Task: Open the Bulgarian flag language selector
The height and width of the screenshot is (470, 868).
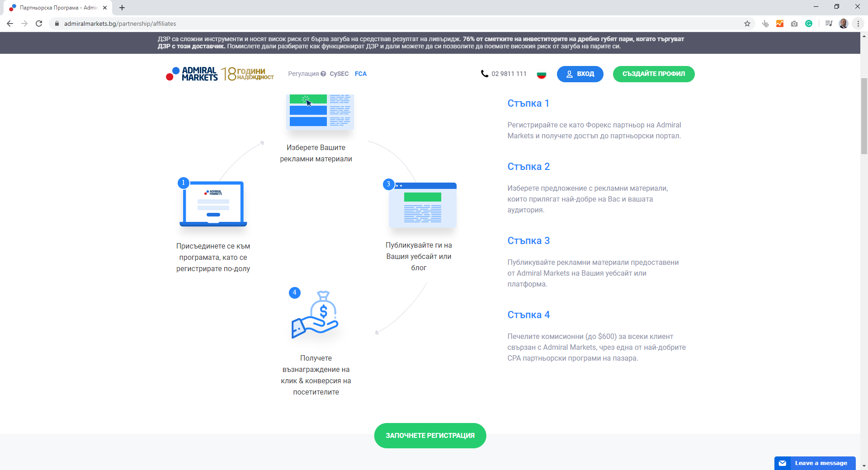Action: [541, 74]
